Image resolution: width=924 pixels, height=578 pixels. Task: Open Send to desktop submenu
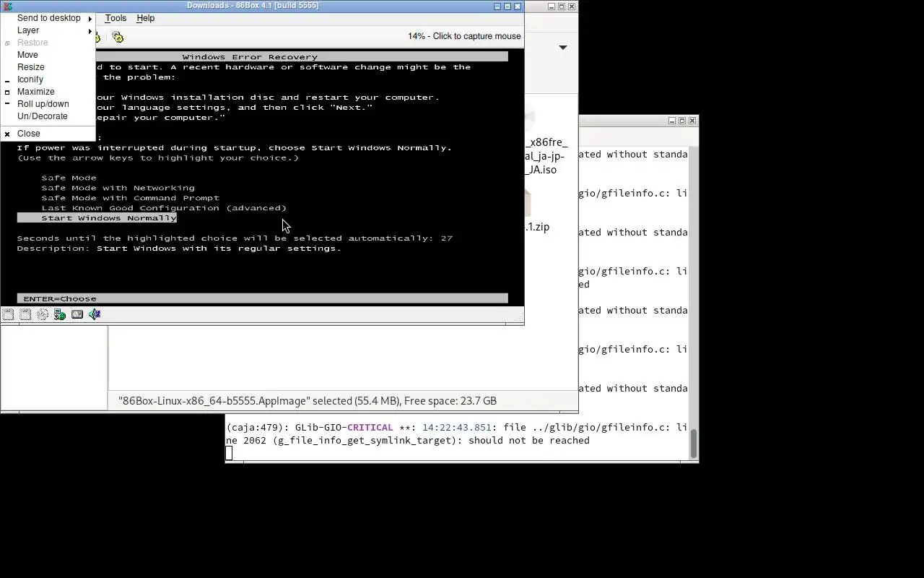[48, 18]
